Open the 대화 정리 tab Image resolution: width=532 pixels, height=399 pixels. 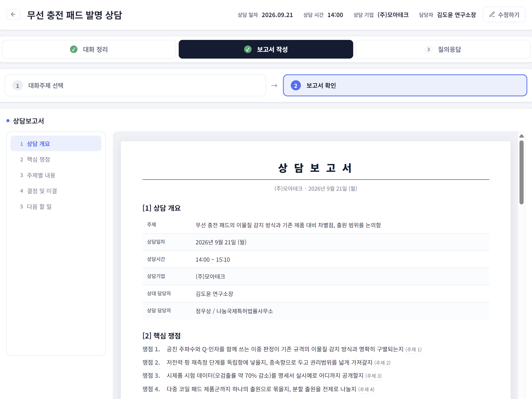click(89, 49)
